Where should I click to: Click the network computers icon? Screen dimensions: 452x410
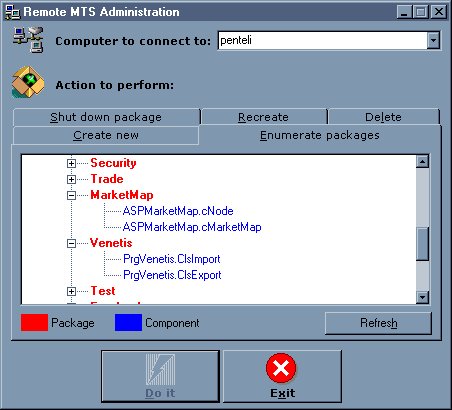click(x=28, y=40)
